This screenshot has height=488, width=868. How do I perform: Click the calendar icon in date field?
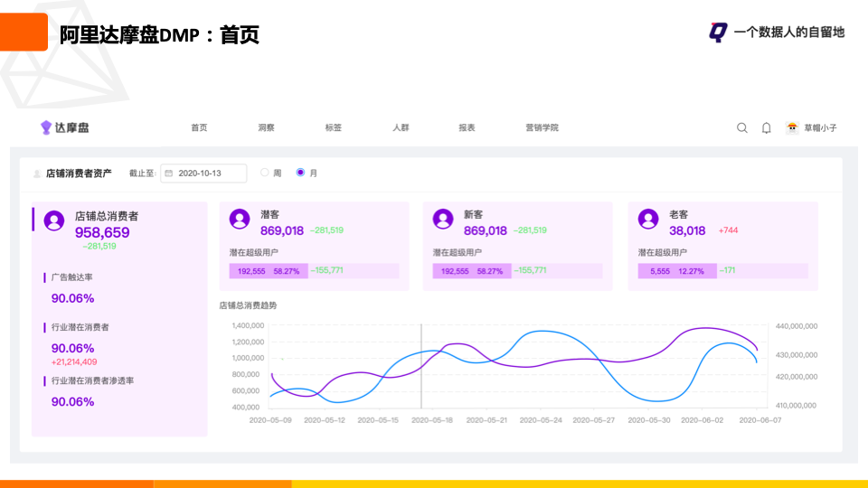pos(169,174)
